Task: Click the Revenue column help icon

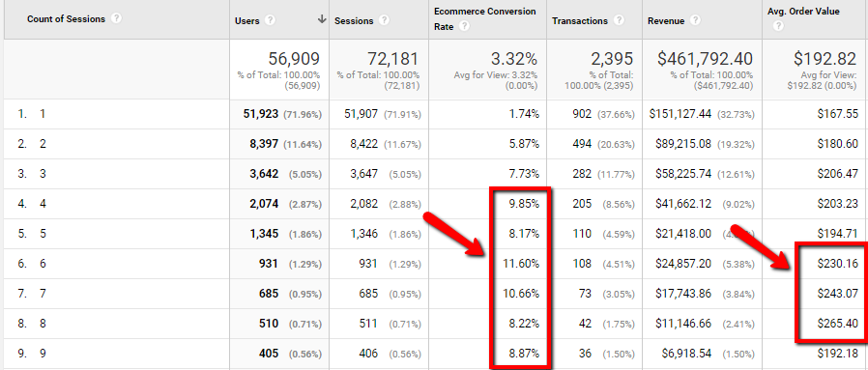Action: 695,20
